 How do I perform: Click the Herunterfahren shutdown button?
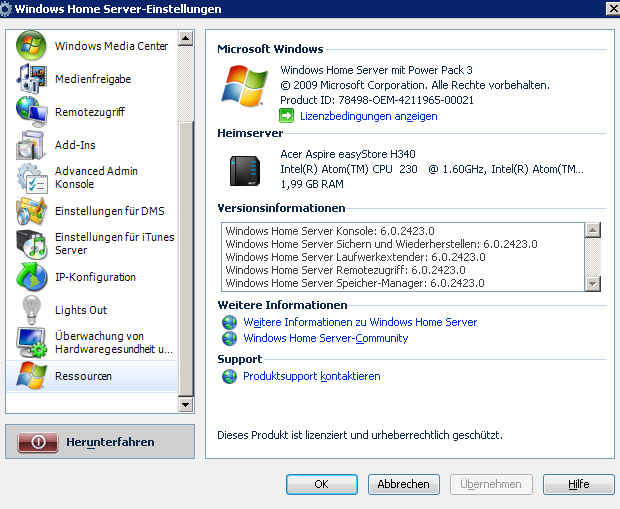click(x=100, y=442)
